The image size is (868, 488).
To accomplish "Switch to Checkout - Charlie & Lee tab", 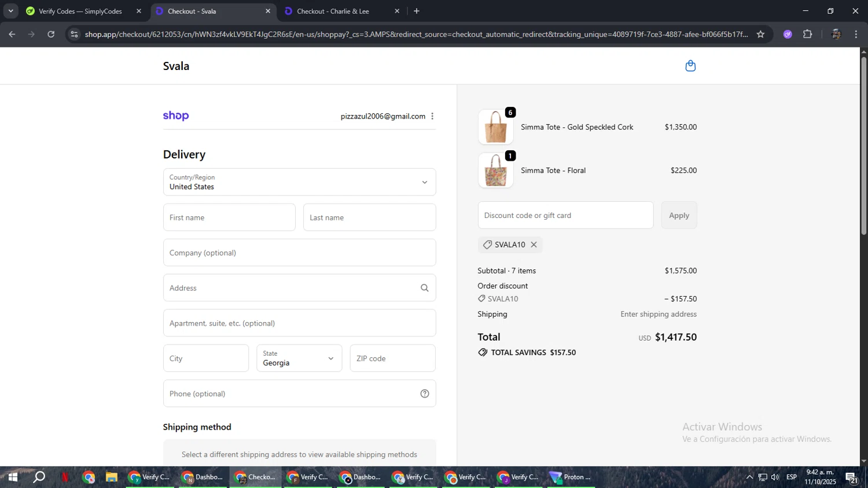I will (333, 11).
